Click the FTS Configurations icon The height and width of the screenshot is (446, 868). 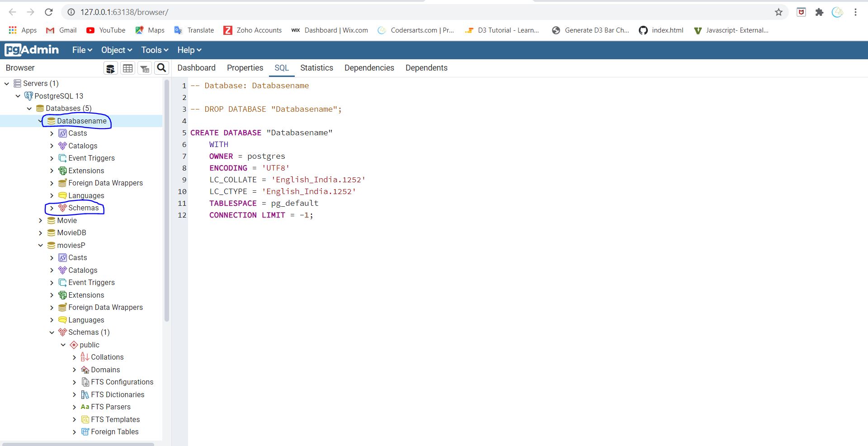point(85,382)
